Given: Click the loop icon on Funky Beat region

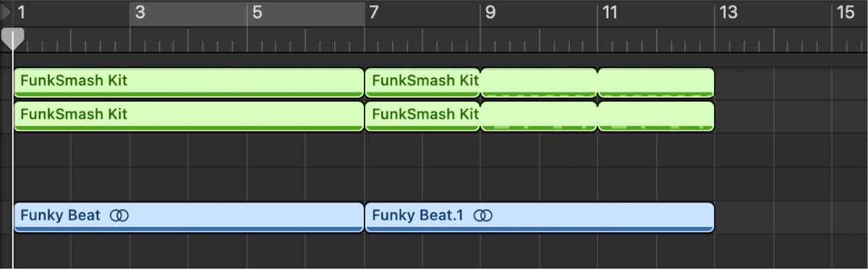Looking at the screenshot, I should [119, 215].
